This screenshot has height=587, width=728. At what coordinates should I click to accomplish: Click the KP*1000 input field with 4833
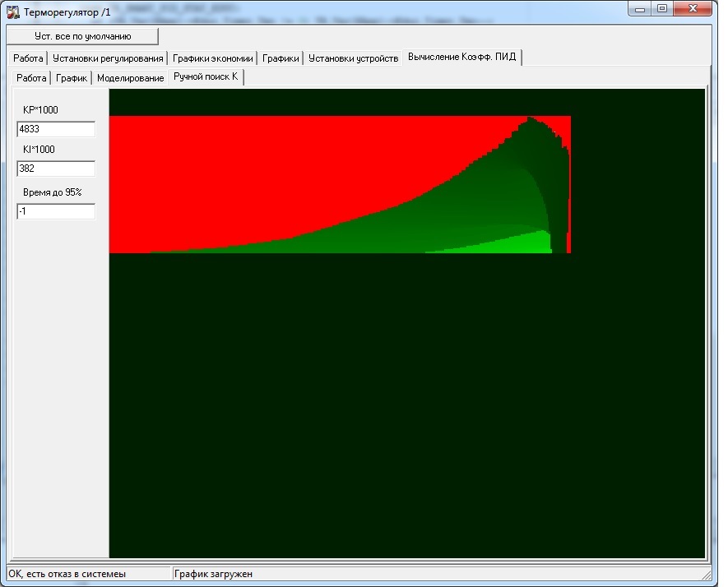coord(56,129)
